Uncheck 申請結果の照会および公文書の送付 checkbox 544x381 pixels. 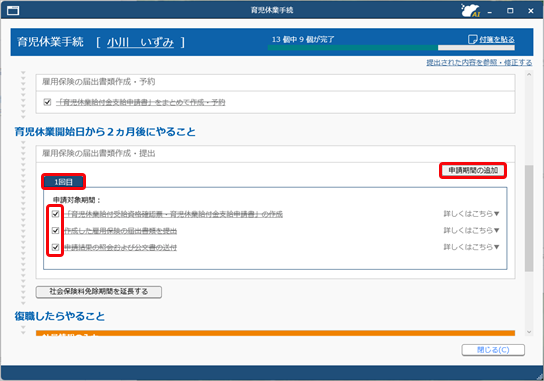(55, 247)
